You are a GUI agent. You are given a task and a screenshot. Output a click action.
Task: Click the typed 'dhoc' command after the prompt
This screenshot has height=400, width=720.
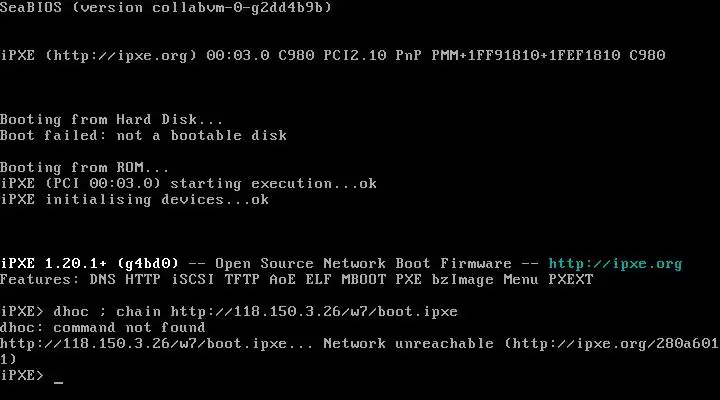point(71,311)
